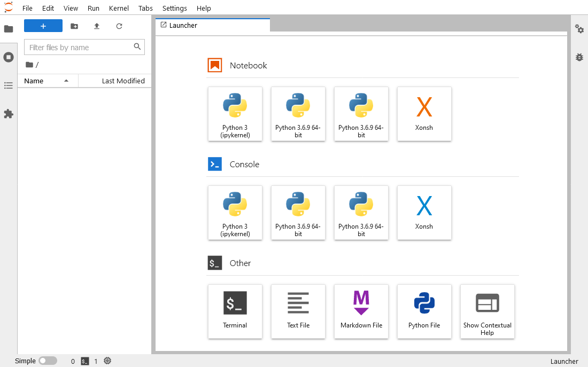
Task: Open the Table of Contents panel
Action: point(9,86)
